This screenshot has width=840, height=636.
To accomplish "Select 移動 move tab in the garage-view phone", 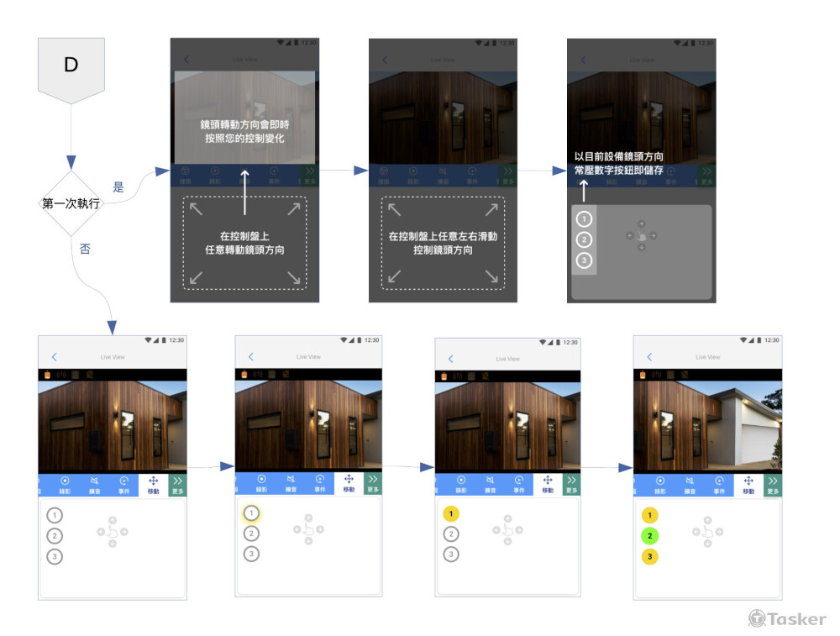I will tap(748, 486).
